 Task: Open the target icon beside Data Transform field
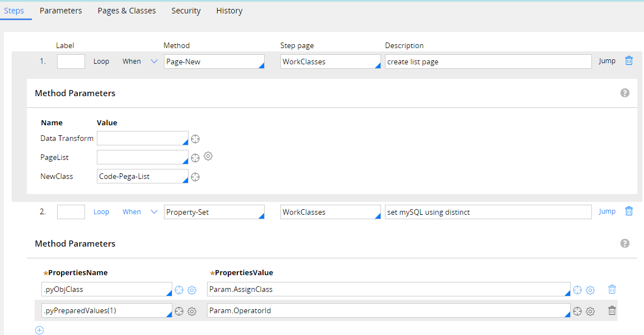[195, 138]
